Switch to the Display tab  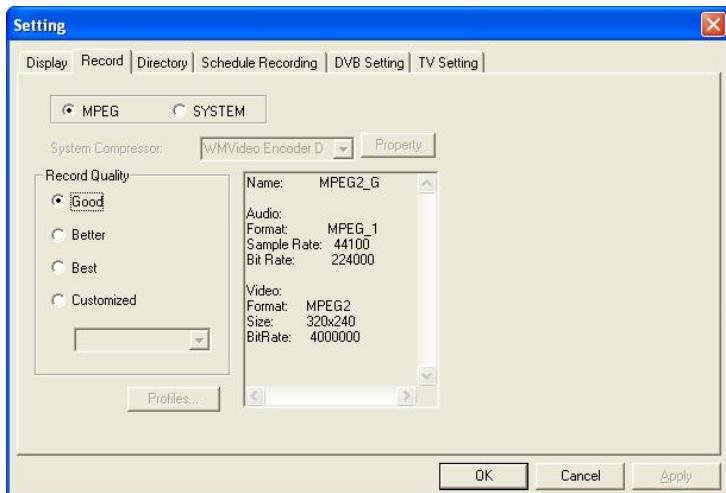click(46, 62)
